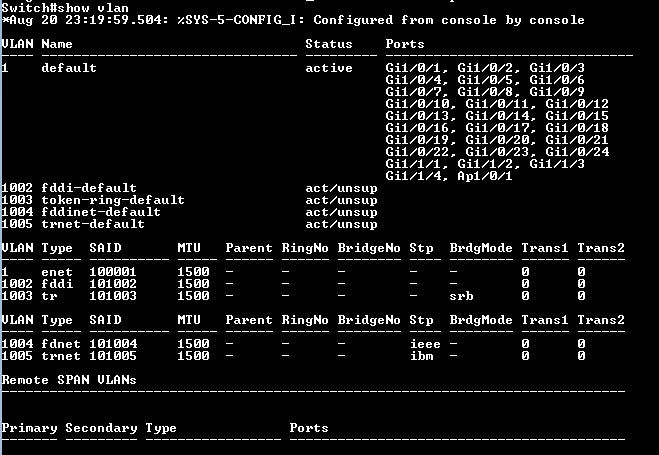
Task: Select port Gi1/0/9
Action: (x=557, y=92)
